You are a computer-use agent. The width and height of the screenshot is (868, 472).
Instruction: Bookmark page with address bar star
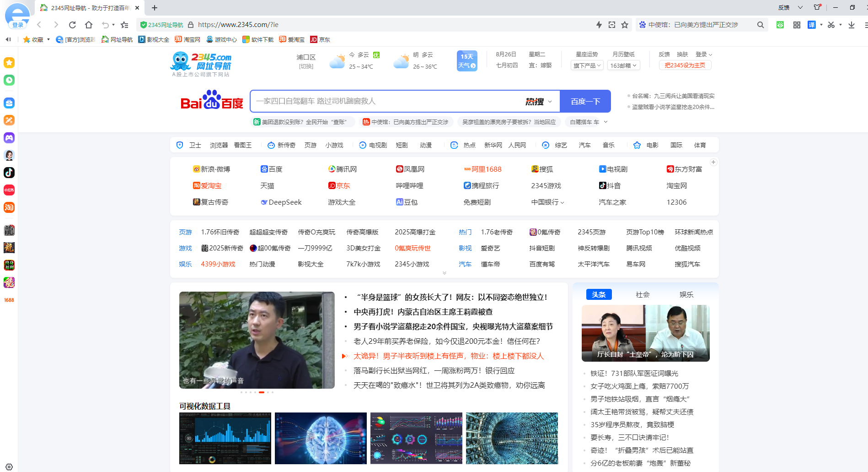point(625,25)
